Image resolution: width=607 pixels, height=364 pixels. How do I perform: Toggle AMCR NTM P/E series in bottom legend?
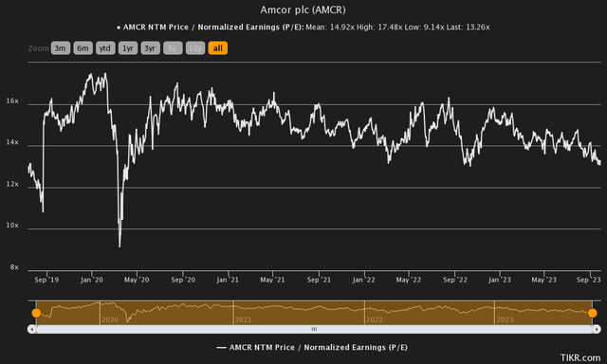click(x=312, y=347)
